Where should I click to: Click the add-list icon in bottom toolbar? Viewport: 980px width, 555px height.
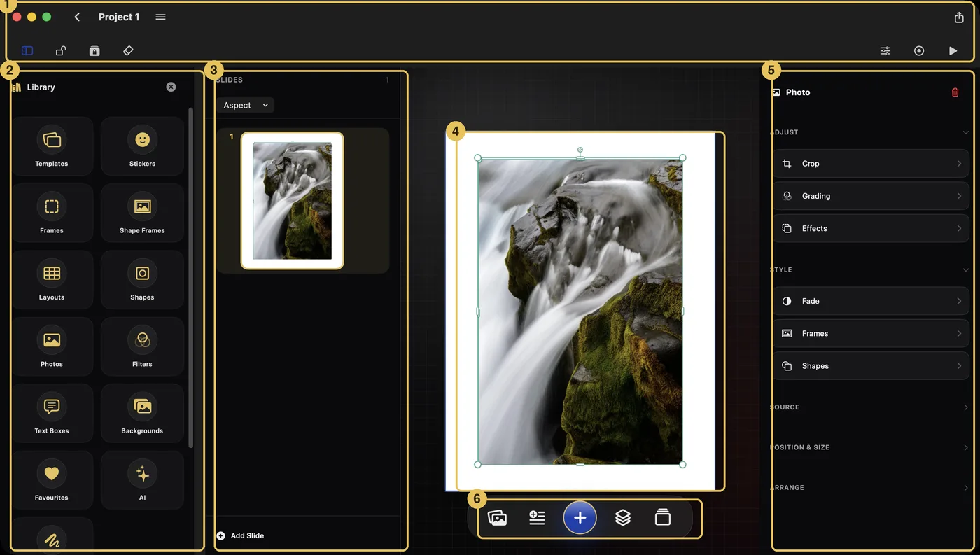point(537,518)
